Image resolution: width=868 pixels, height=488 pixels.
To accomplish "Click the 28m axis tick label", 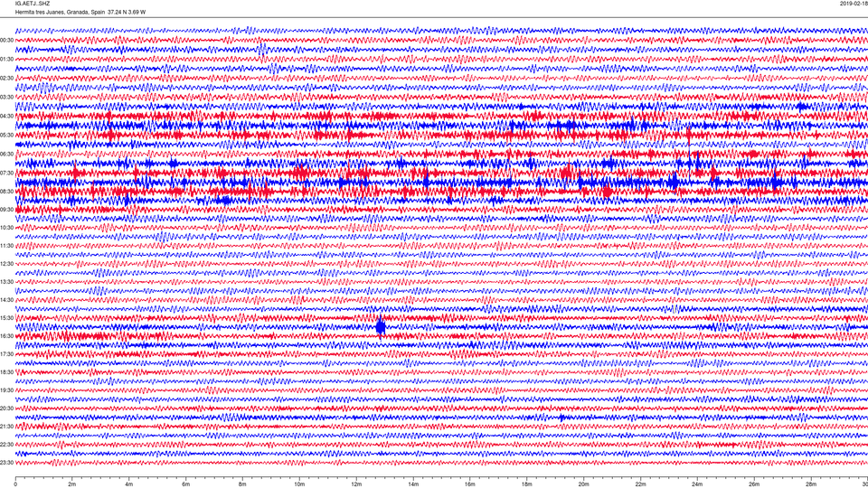I will tap(811, 484).
